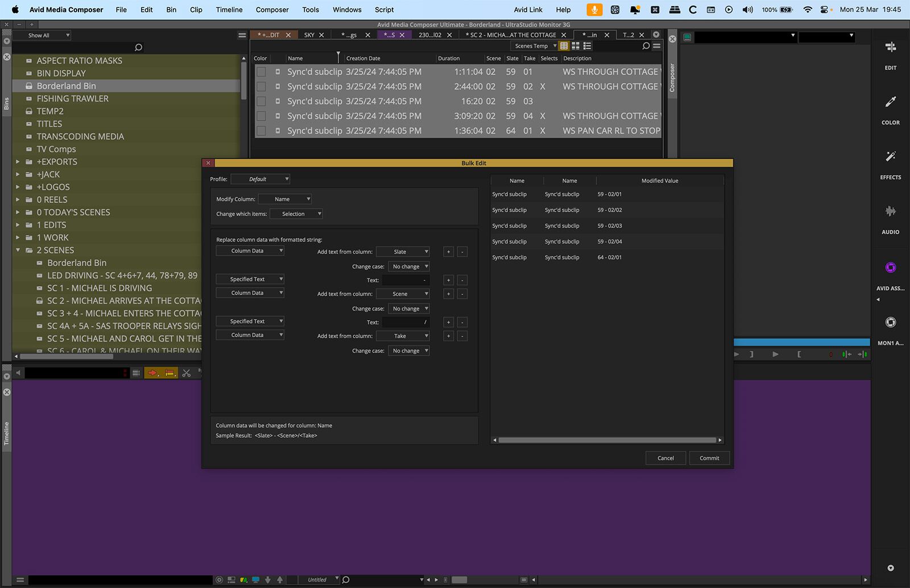Open the Timeline menu
The width and height of the screenshot is (910, 588).
[229, 10]
